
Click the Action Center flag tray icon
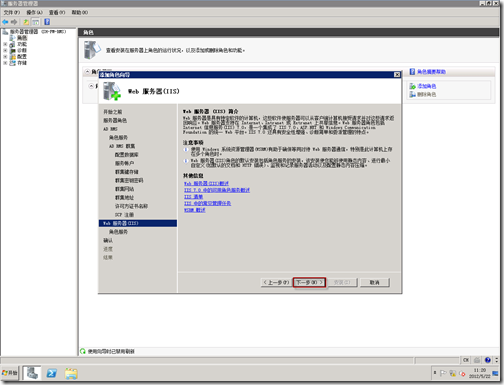tap(443, 373)
